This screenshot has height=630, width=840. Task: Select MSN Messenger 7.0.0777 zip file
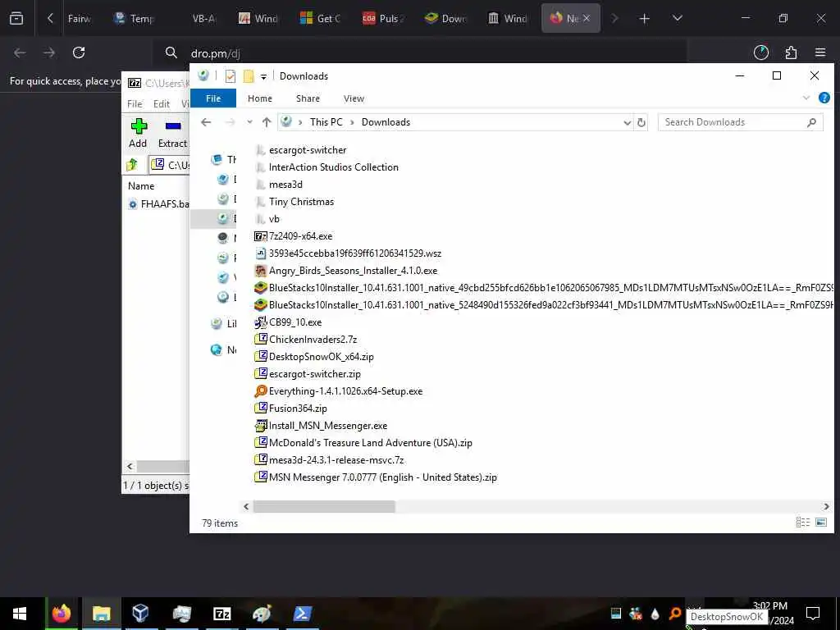[x=376, y=477]
